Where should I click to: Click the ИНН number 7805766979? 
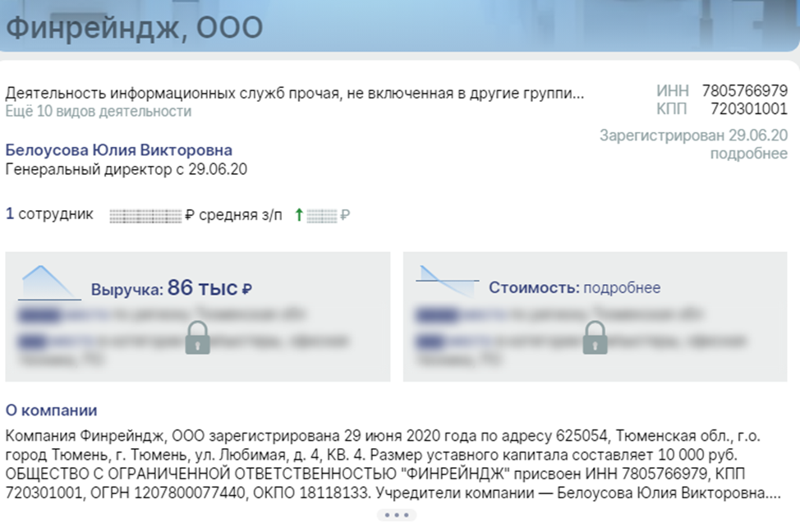pyautogui.click(x=745, y=91)
